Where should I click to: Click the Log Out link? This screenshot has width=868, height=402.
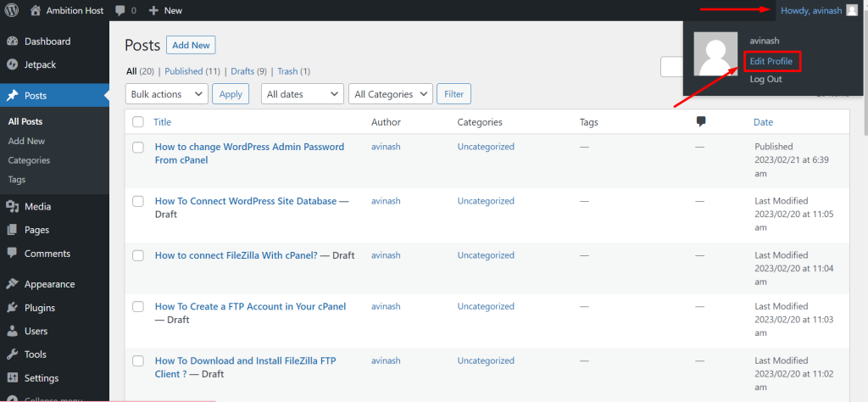765,79
